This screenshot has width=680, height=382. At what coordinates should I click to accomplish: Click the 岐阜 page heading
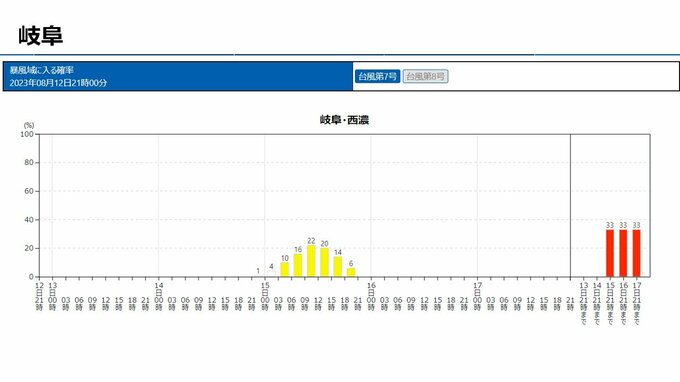tap(41, 36)
